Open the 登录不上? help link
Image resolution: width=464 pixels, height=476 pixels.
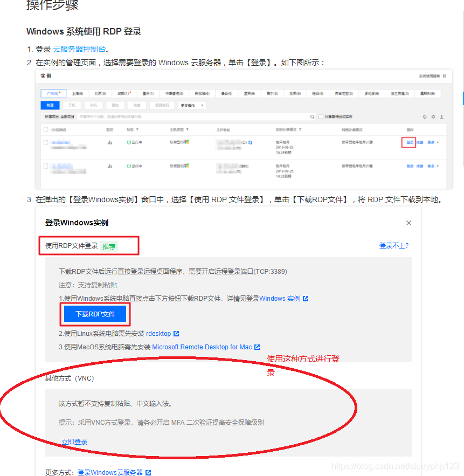[394, 246]
